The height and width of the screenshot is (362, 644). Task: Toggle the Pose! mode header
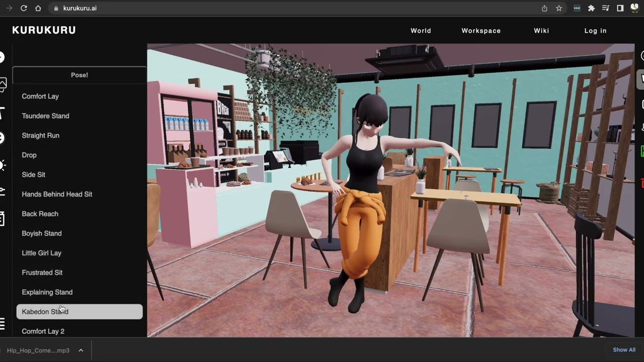[79, 75]
